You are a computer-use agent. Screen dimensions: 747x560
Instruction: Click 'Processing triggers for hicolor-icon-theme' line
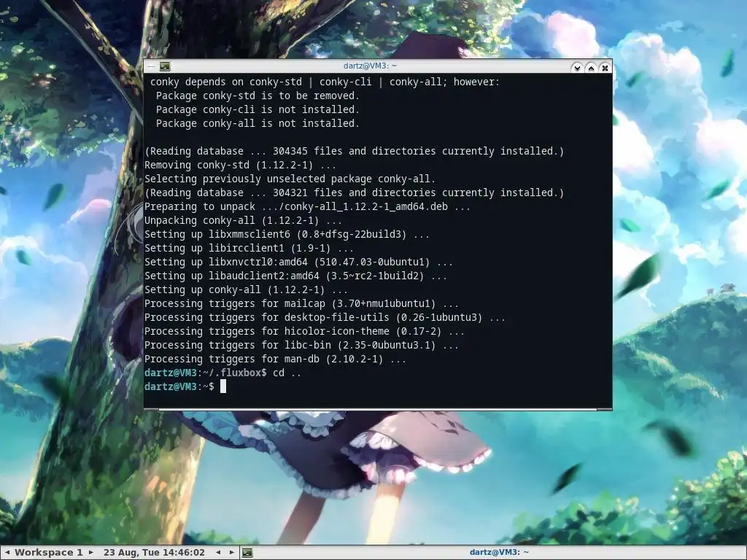[x=304, y=330]
